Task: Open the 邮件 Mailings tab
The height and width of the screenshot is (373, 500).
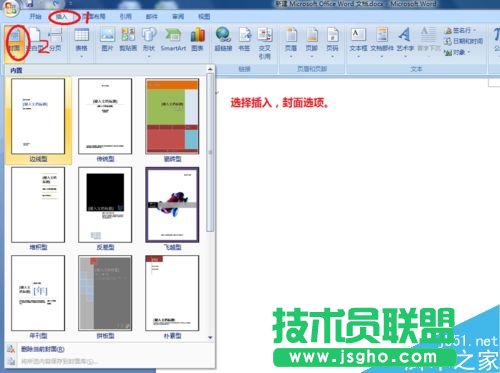Action: tap(152, 16)
